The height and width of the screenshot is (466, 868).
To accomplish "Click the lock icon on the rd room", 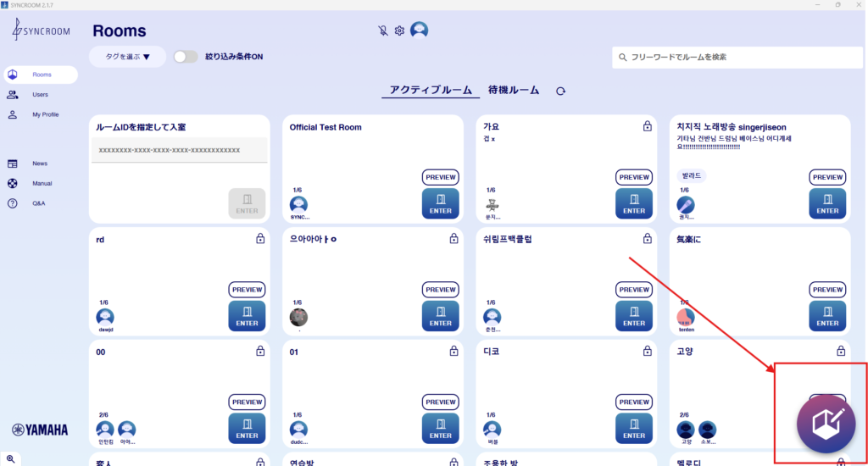I will (260, 240).
